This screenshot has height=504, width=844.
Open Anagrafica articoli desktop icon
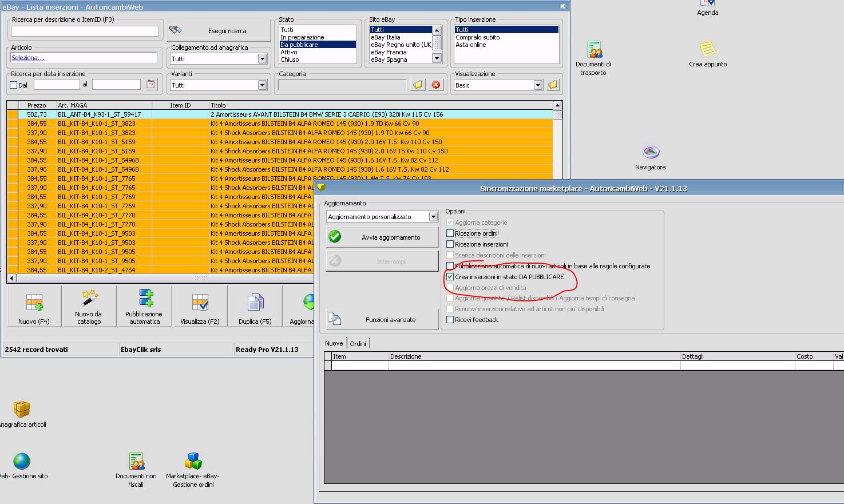point(22,414)
